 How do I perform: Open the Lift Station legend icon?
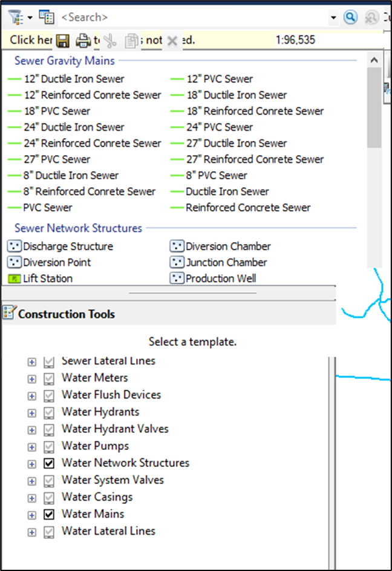[13, 279]
